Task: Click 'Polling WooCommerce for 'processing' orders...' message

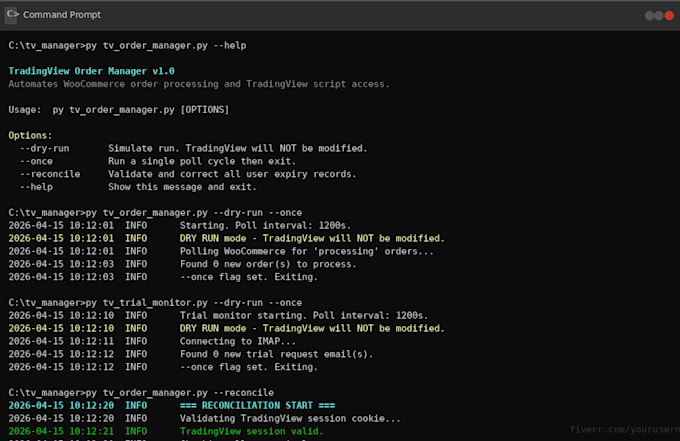Action: coord(307,251)
